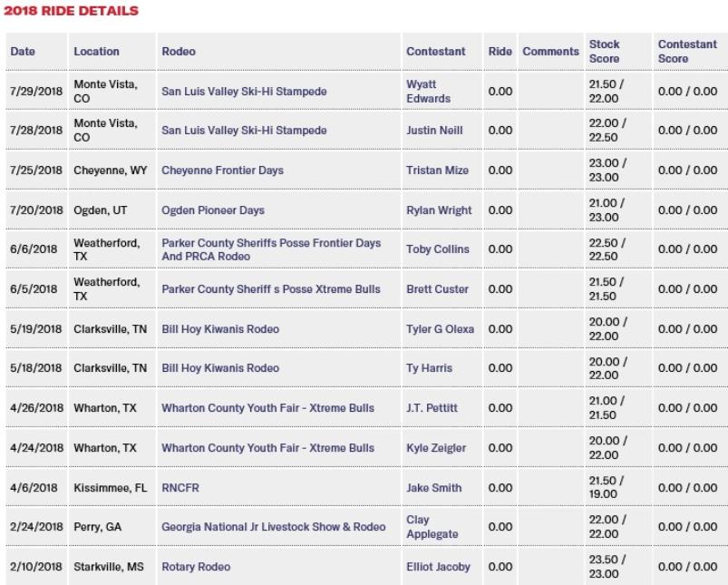
Task: Open Georgia National Jr Livestock Show & Rodeo
Action: pos(273,527)
